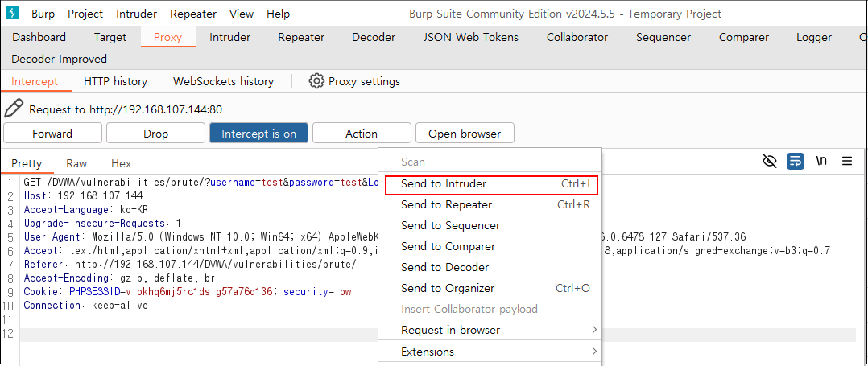Open the editor hamburger options menu
Viewport: 868px width, 366px height.
point(847,162)
